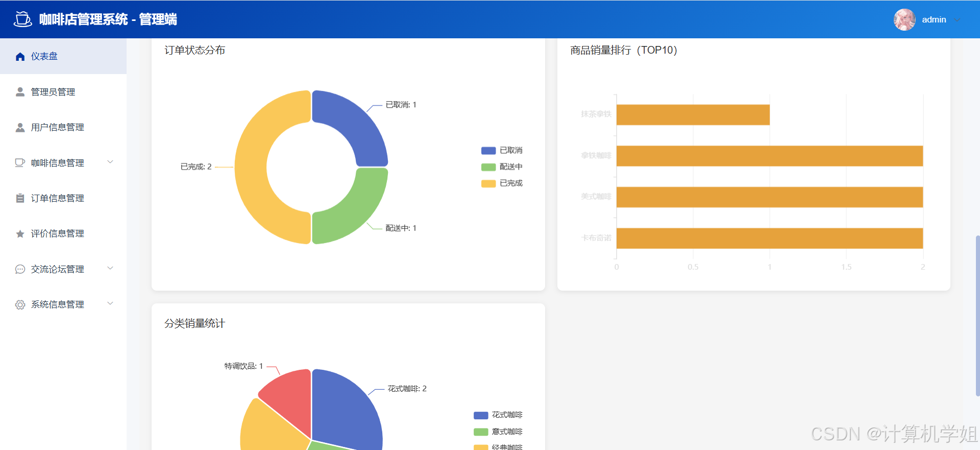This screenshot has height=450, width=980.
Task: Click the 订单状态分布 chart title
Action: pyautogui.click(x=194, y=50)
